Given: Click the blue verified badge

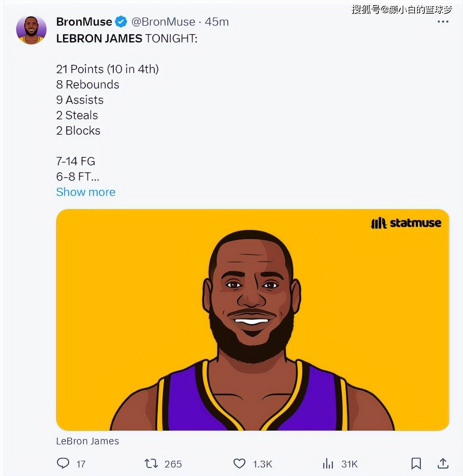Looking at the screenshot, I should (x=121, y=22).
